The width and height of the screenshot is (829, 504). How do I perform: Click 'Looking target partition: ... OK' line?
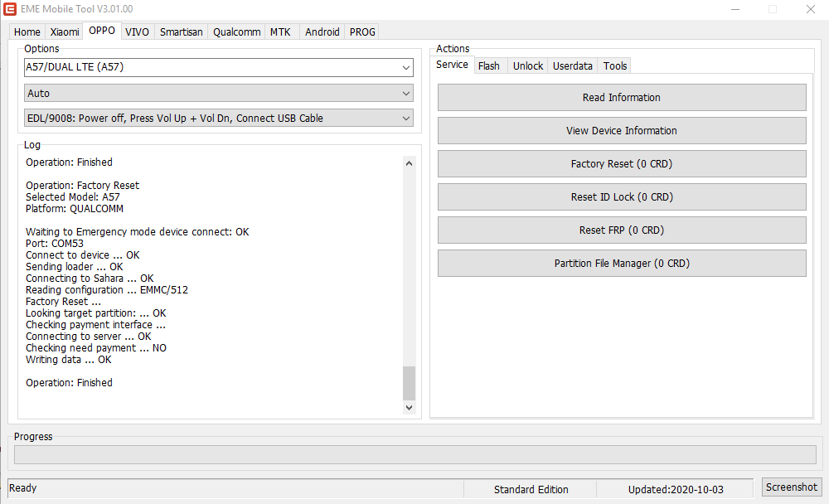[95, 313]
